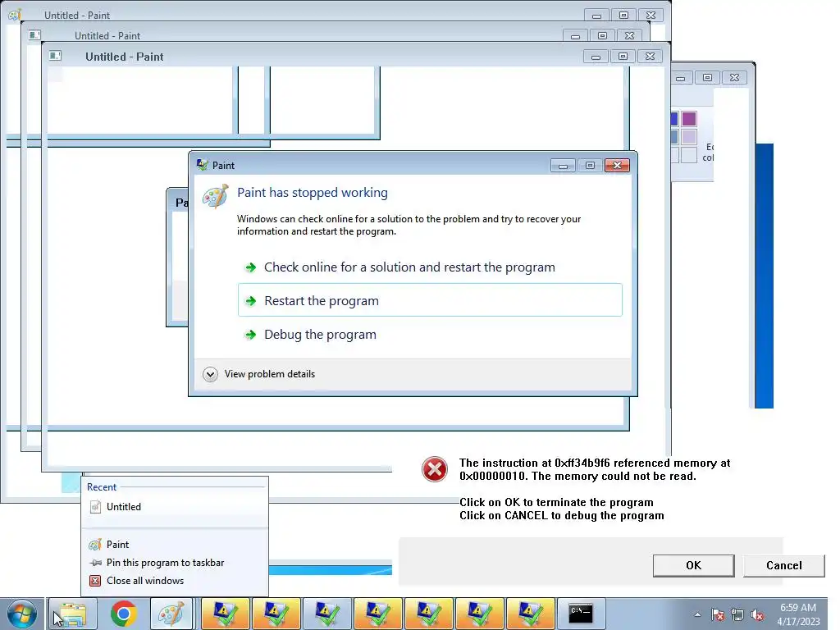Maximize the small palette window at right
The image size is (840, 630).
707,78
